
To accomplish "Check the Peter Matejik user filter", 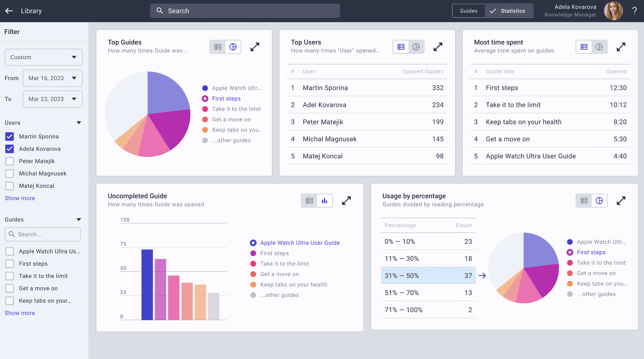I will [x=10, y=161].
